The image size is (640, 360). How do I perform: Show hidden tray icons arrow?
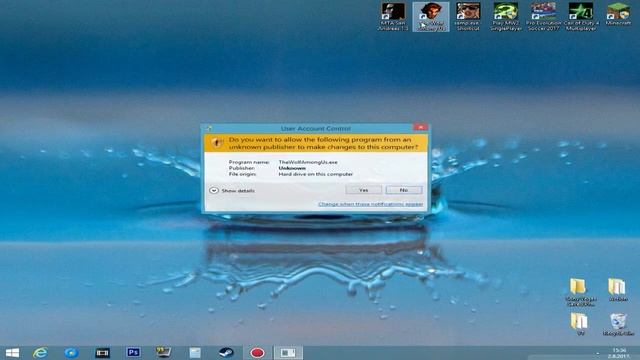pos(598,353)
